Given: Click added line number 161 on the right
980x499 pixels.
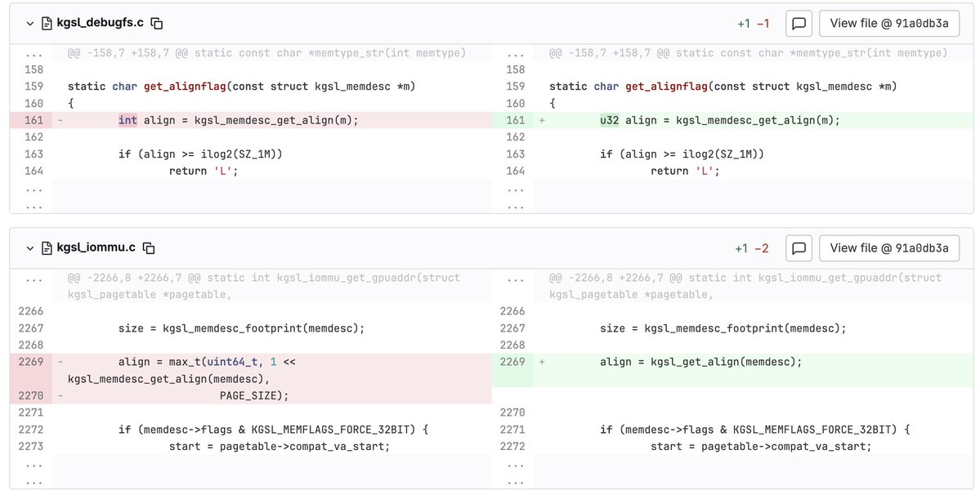Looking at the screenshot, I should [x=516, y=121].
